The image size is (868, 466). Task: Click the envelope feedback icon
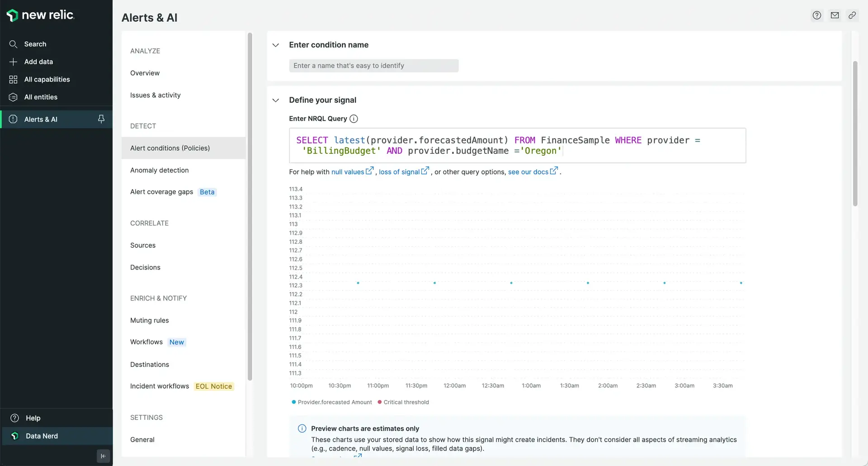[x=835, y=15]
